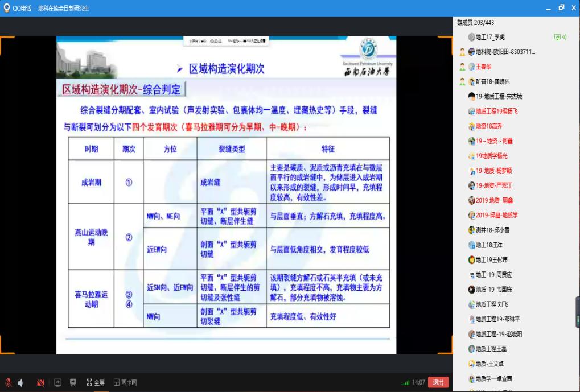Click the avatar of 测井18-邱小雪
This screenshot has width=580, height=392.
(471, 230)
